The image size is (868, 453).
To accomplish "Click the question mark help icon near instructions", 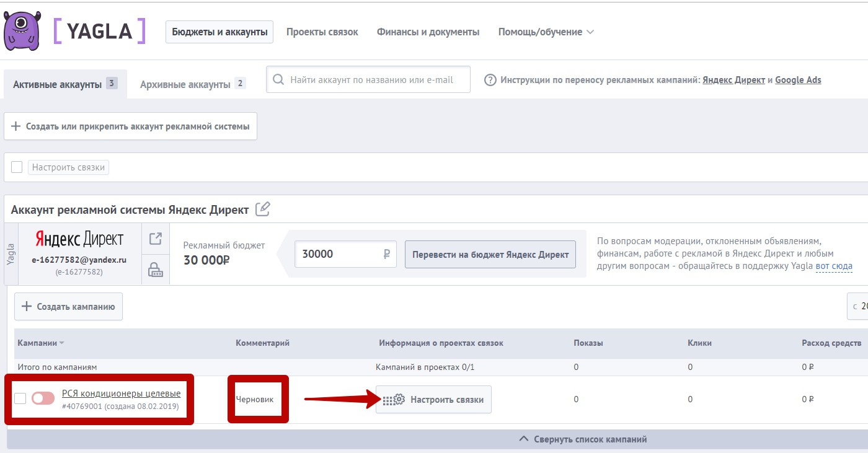I will tap(490, 80).
